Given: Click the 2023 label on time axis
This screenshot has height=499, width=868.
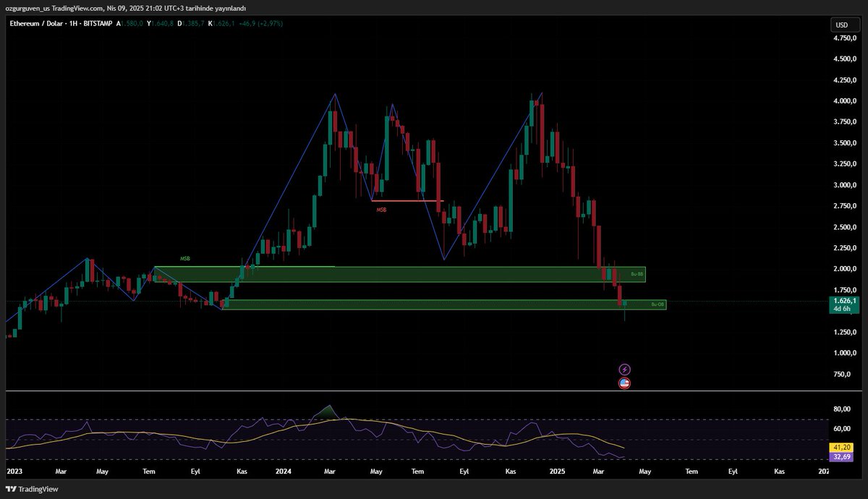Looking at the screenshot, I should pyautogui.click(x=14, y=471).
